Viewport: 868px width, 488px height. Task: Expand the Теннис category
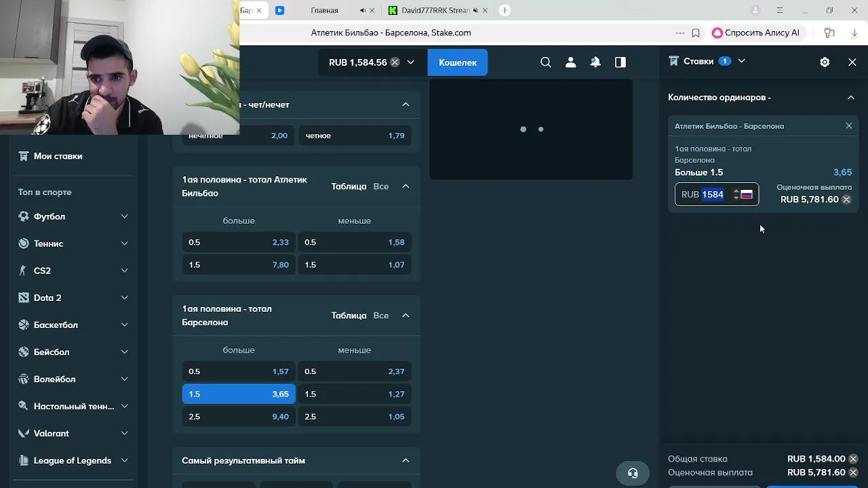(x=124, y=243)
